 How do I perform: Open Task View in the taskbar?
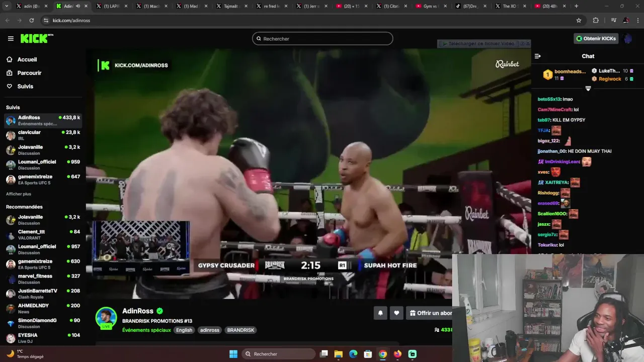pos(324,354)
